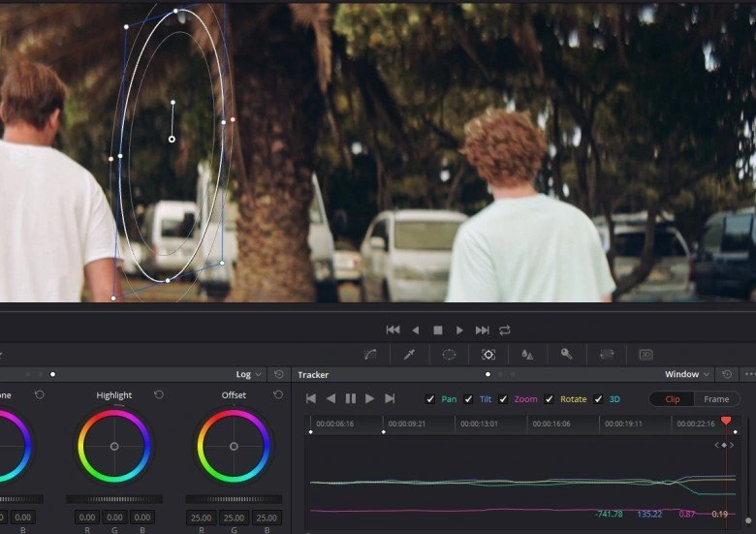Click tracker vertical zoom handle
Image resolution: width=756 pixels, height=534 pixels.
[748, 520]
